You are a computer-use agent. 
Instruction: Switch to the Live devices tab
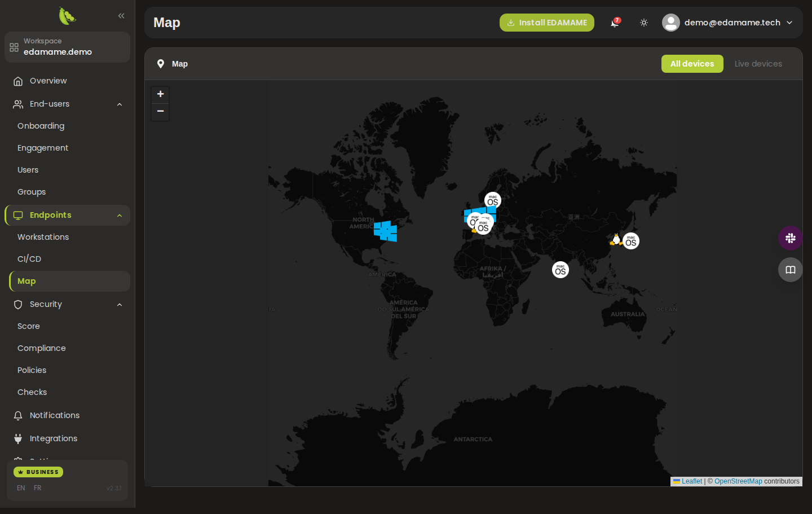click(758, 64)
